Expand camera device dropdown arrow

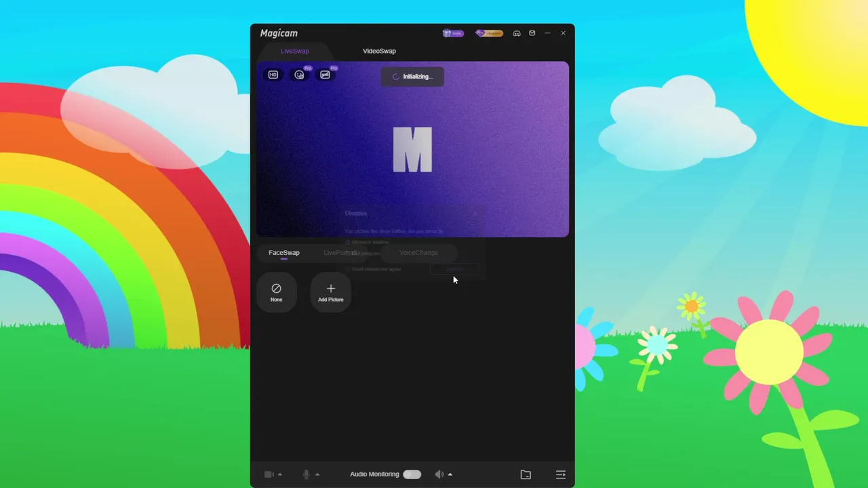tap(279, 474)
